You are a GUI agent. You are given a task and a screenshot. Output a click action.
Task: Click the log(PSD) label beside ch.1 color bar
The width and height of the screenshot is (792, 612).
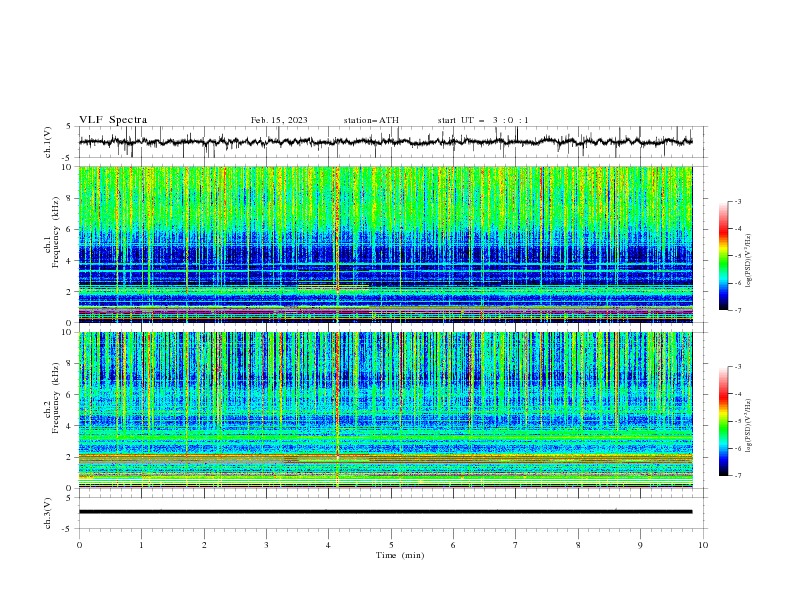pyautogui.click(x=749, y=261)
